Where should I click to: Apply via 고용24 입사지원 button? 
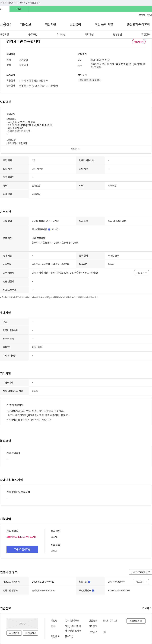22,549
